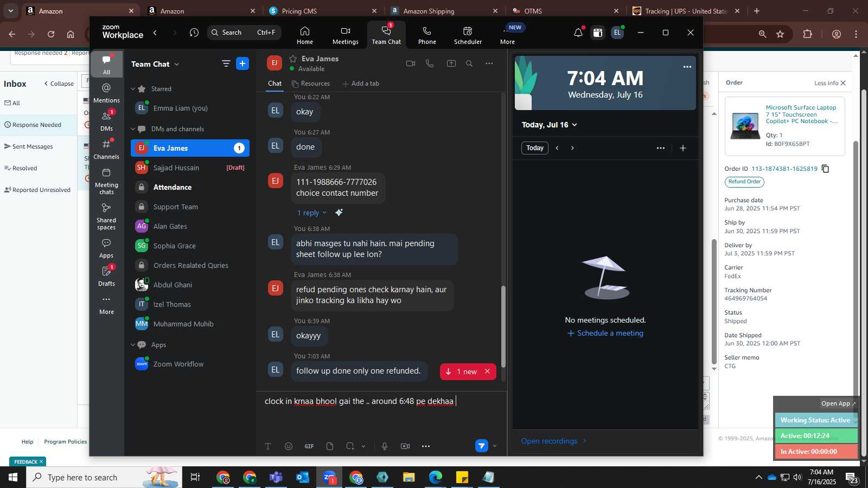Viewport: 868px width, 488px height.
Task: Open Orders Realated Quries channel
Action: [x=190, y=265]
